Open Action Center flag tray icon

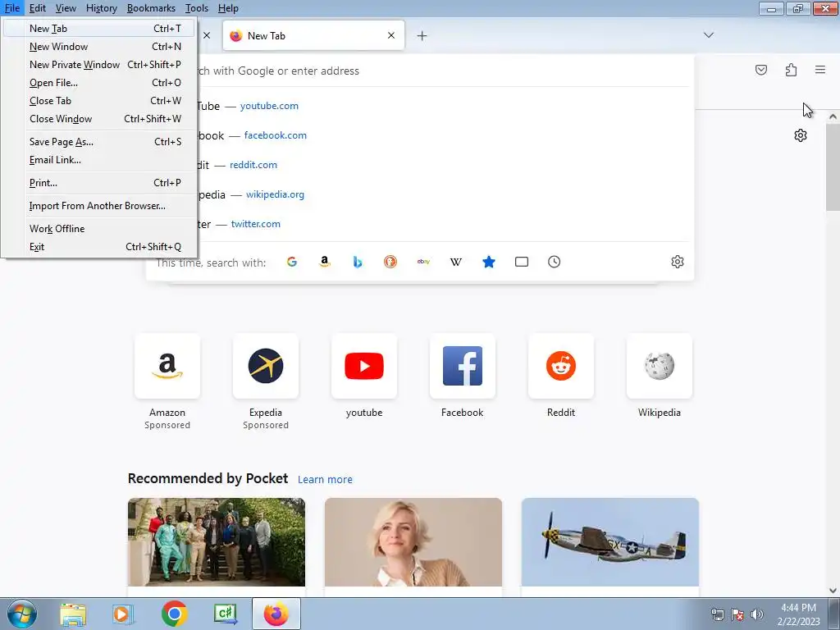737,614
